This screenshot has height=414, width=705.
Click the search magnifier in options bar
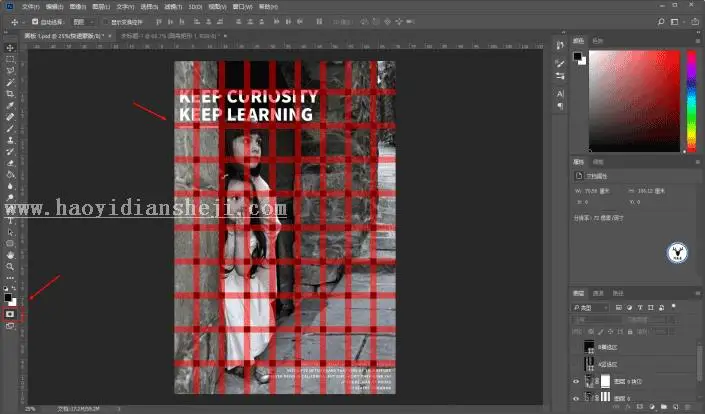click(x=661, y=22)
